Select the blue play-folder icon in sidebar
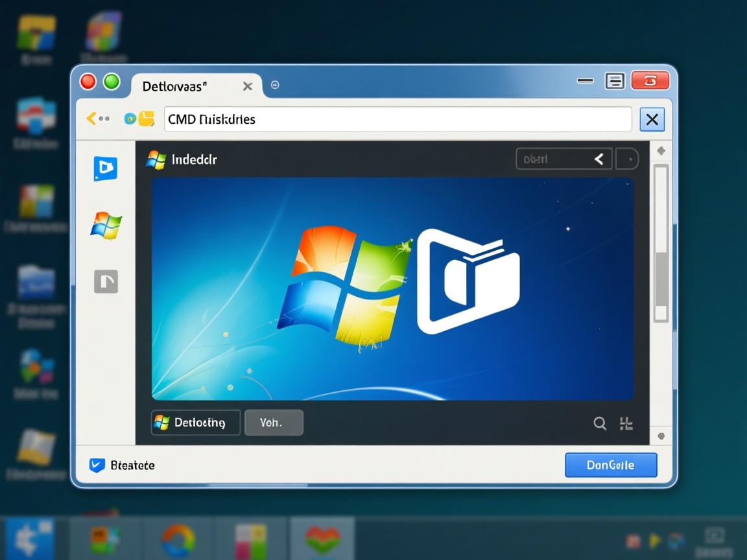This screenshot has width=747, height=560. 105,169
